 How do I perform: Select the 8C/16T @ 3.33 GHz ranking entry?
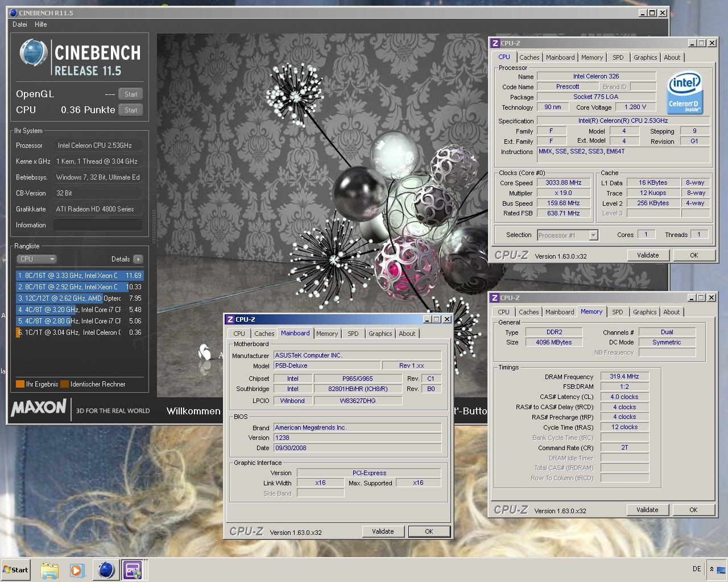tap(80, 276)
